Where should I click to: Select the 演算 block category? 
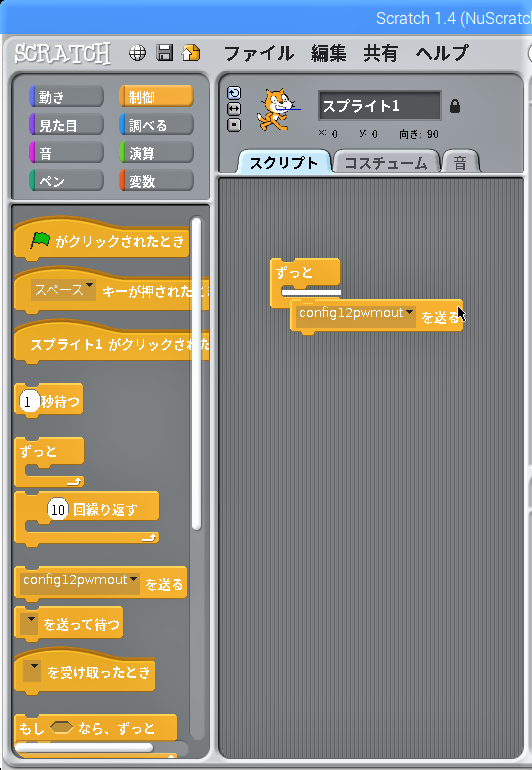pos(156,153)
